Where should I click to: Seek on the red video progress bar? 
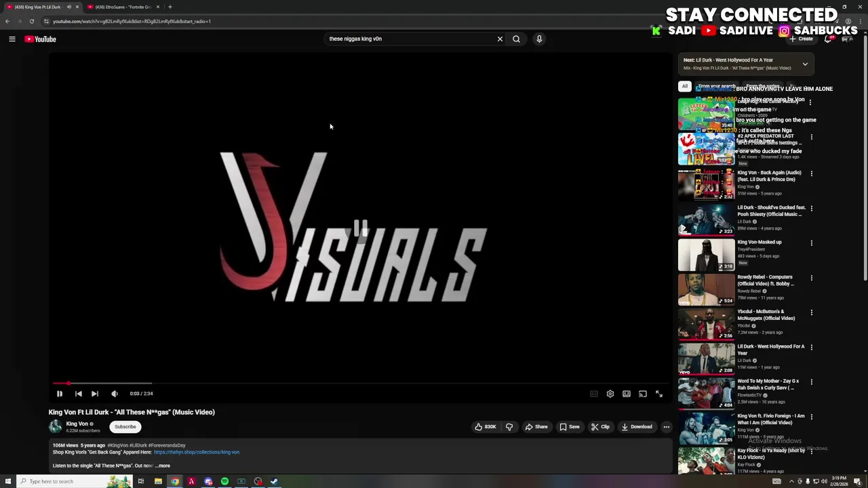pos(359,384)
